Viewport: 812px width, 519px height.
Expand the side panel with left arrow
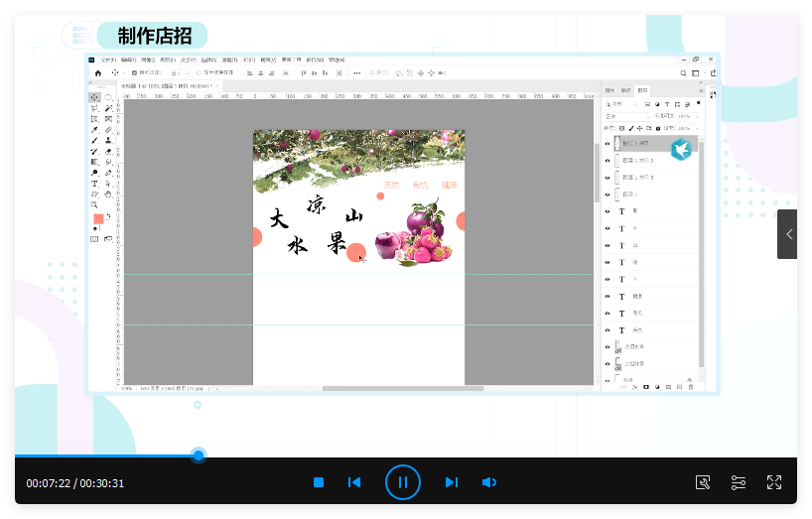click(787, 234)
